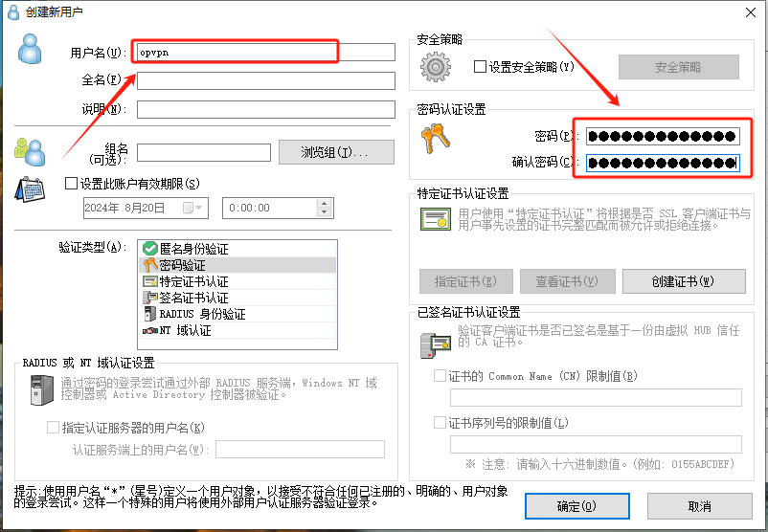This screenshot has width=768, height=532.
Task: Click the gear icon under 安全策略
Action: (437, 68)
